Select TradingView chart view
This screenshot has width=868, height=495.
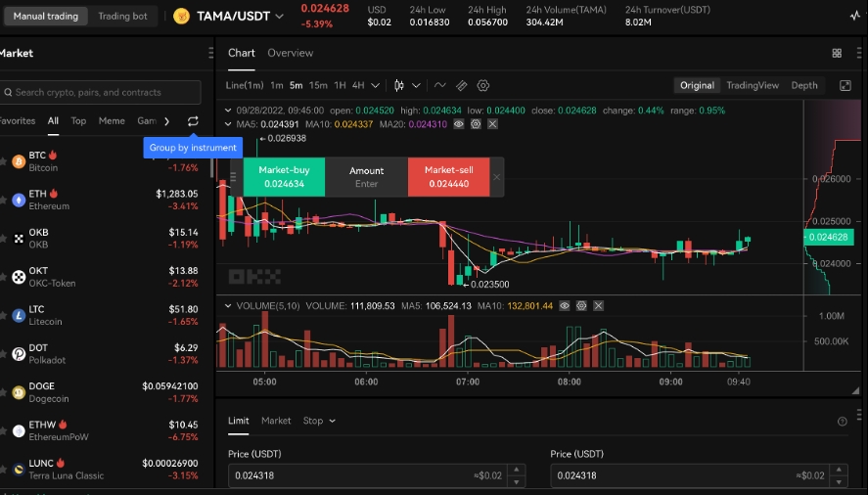(x=753, y=85)
